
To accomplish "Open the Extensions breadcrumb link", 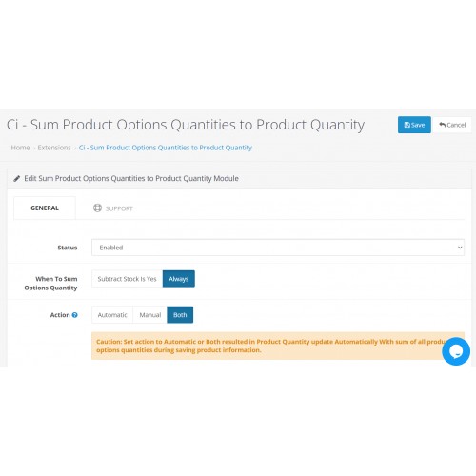I will (x=54, y=148).
